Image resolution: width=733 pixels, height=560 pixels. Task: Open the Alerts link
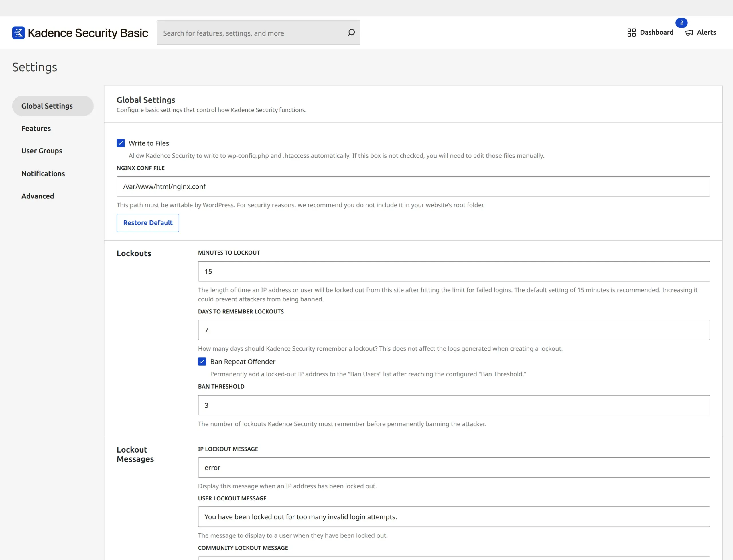click(x=700, y=32)
